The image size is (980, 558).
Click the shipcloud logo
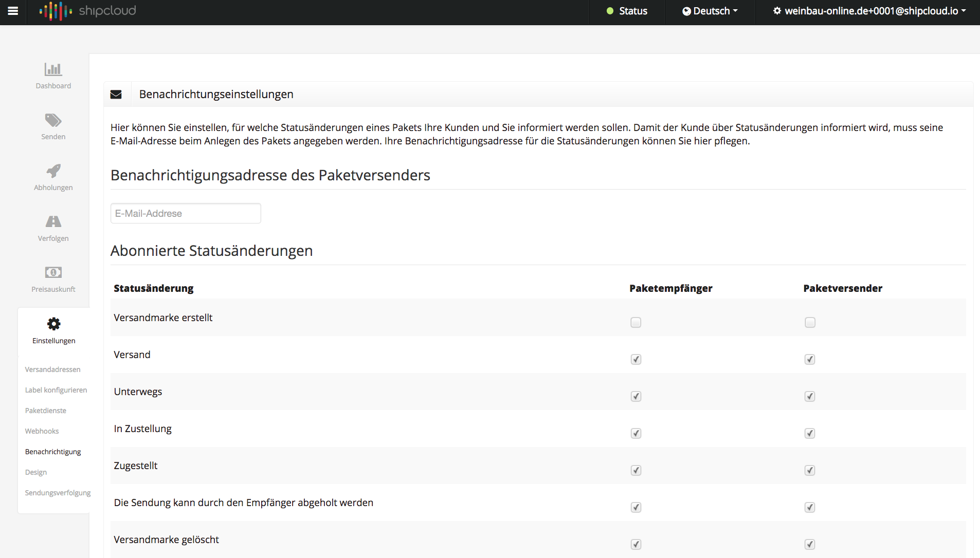[x=88, y=11]
